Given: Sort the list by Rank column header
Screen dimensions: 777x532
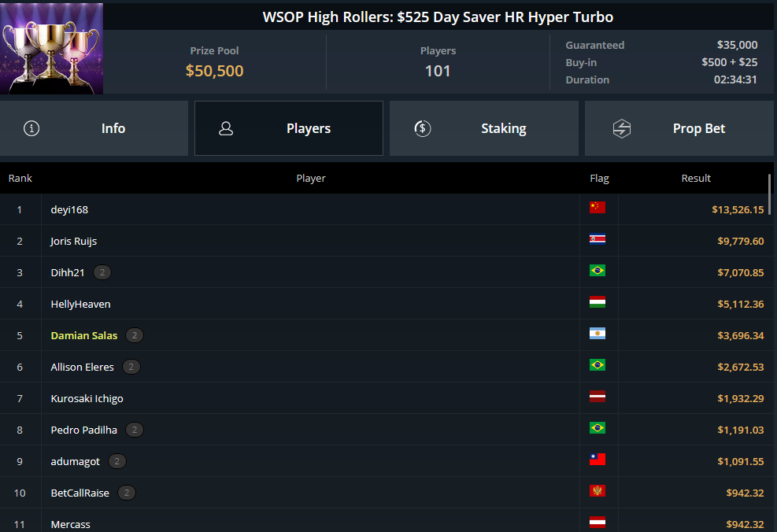Looking at the screenshot, I should [20, 178].
